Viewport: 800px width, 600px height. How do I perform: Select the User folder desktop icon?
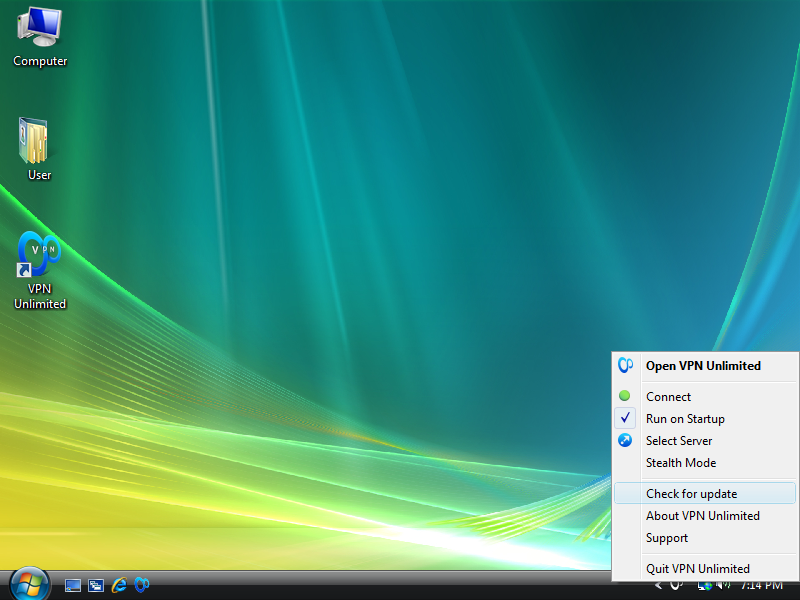37,149
